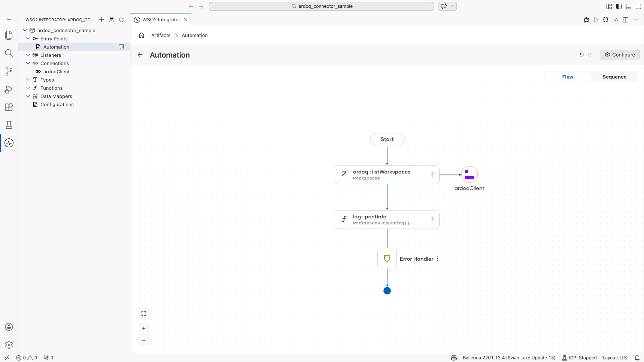Collapse the Data Mappers section
Viewport: 644px width, 362px height.
click(28, 96)
